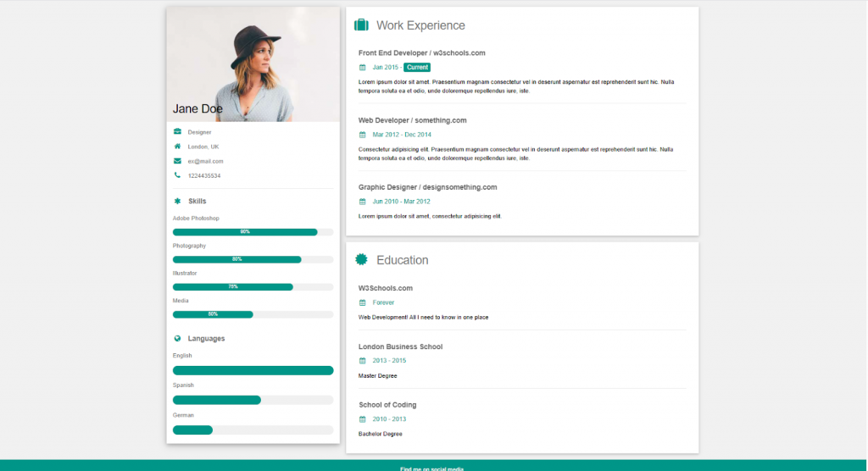Click the German language bar
This screenshot has width=868, height=471.
[253, 429]
